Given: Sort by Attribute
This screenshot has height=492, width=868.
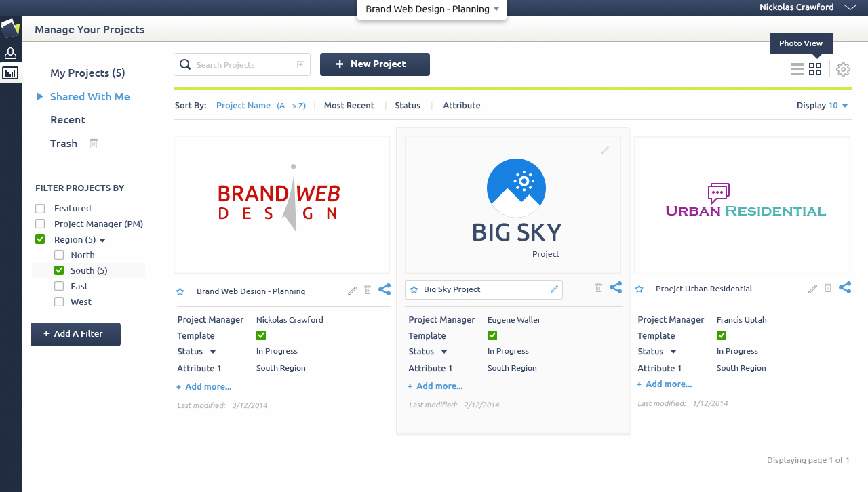Looking at the screenshot, I should [x=462, y=106].
